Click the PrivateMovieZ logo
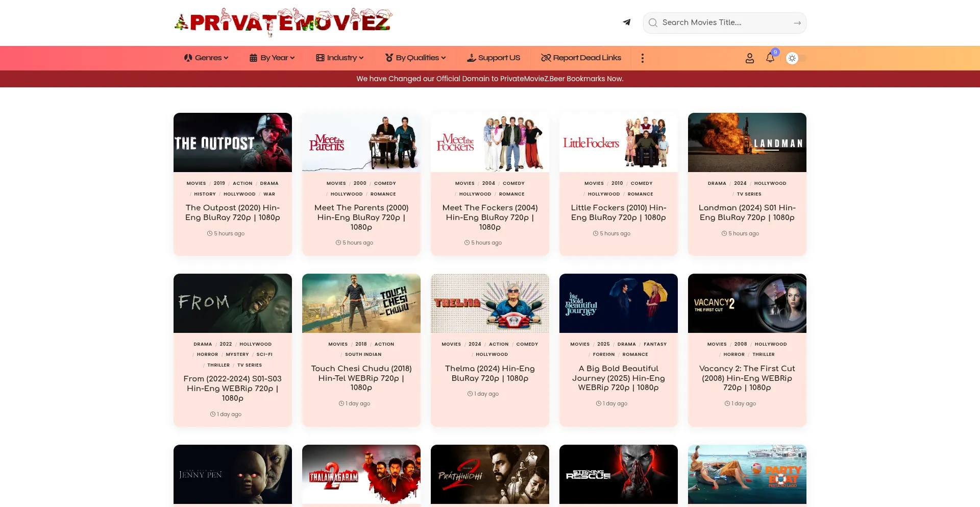Screen dimensions: 980x507 coord(283,22)
